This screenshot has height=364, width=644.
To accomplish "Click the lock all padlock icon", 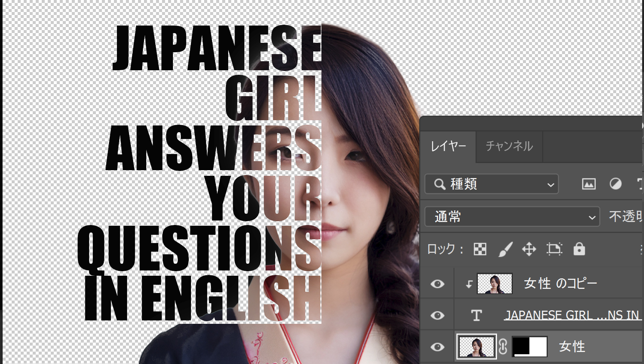I will [x=579, y=249].
